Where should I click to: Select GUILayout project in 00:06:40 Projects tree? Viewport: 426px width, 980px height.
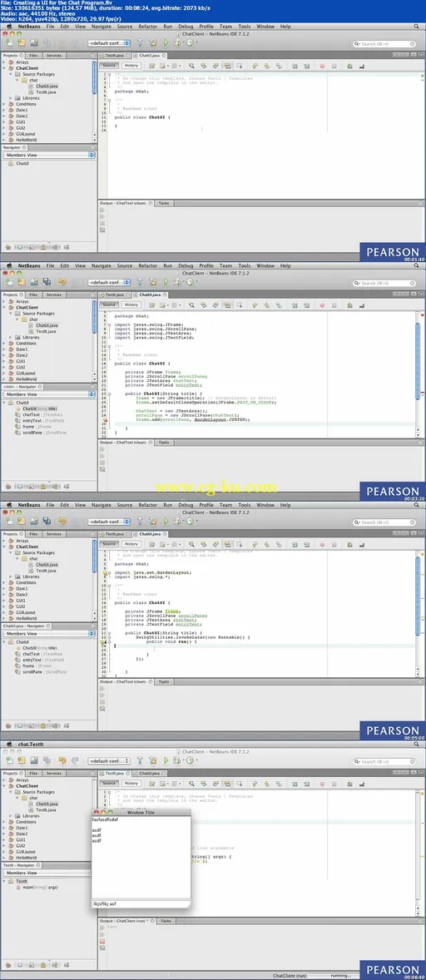[x=26, y=852]
